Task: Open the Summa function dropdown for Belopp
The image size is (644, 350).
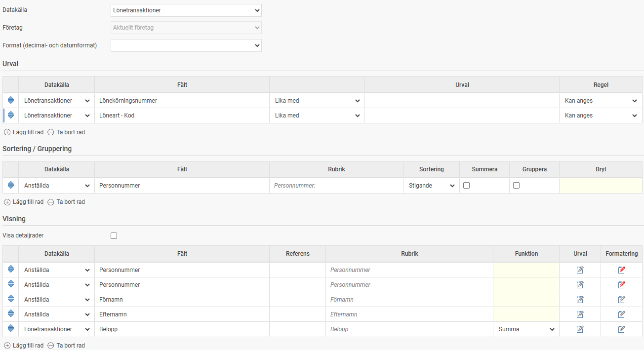Action: pos(526,329)
